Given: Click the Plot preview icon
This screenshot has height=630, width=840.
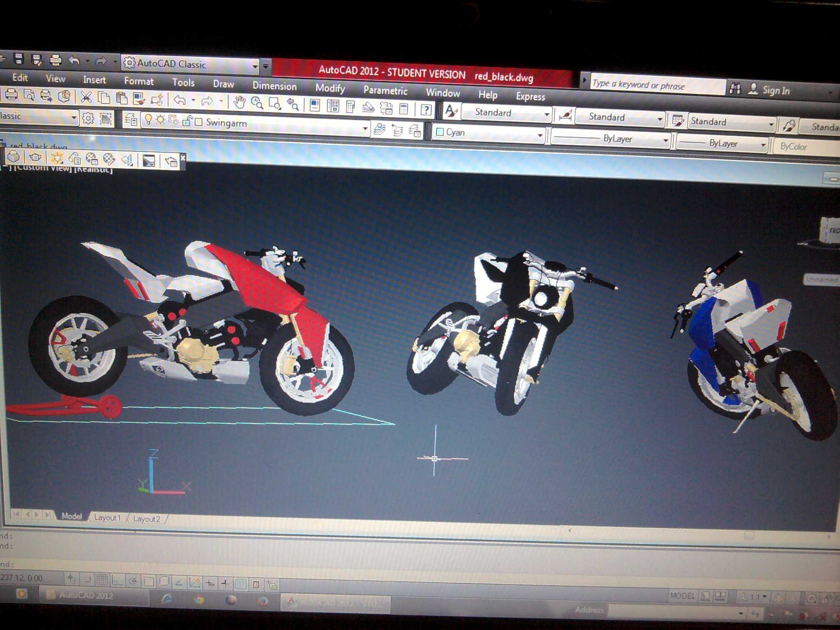Looking at the screenshot, I should (x=29, y=95).
